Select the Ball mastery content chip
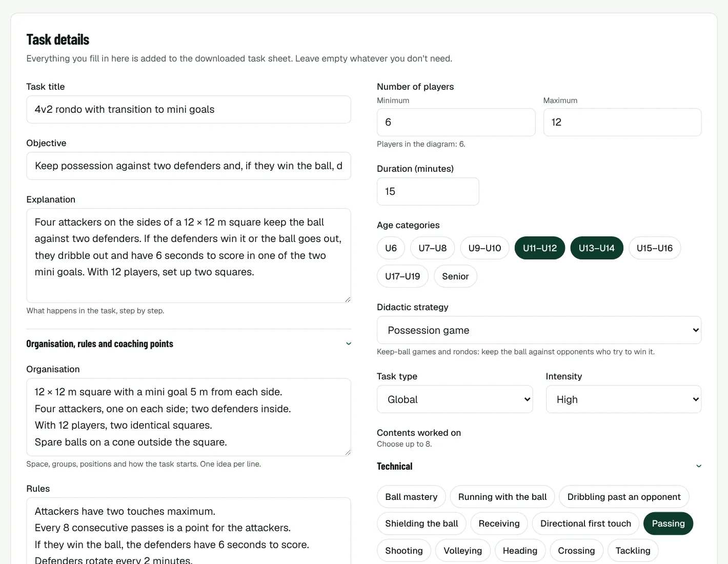 [x=411, y=497]
